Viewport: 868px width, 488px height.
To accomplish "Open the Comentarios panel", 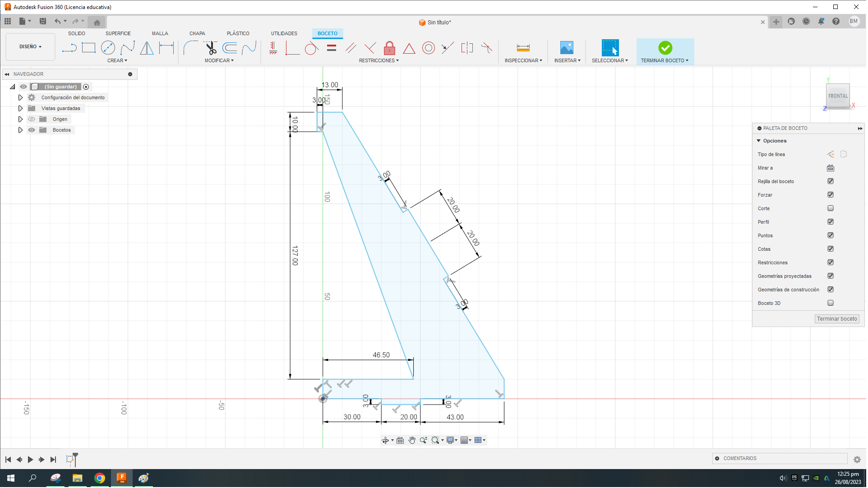I will 739,458.
